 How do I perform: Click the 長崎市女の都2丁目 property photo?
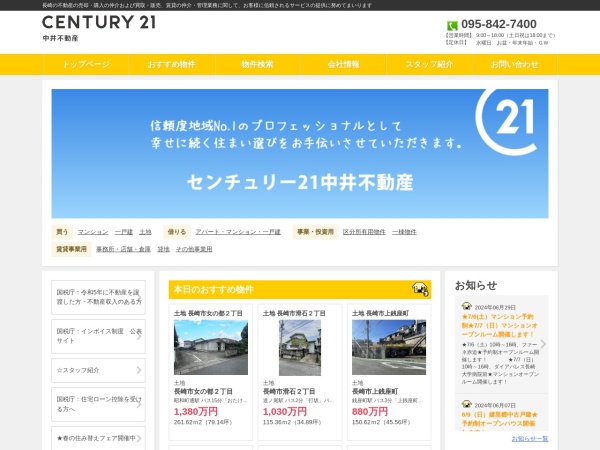(x=211, y=347)
